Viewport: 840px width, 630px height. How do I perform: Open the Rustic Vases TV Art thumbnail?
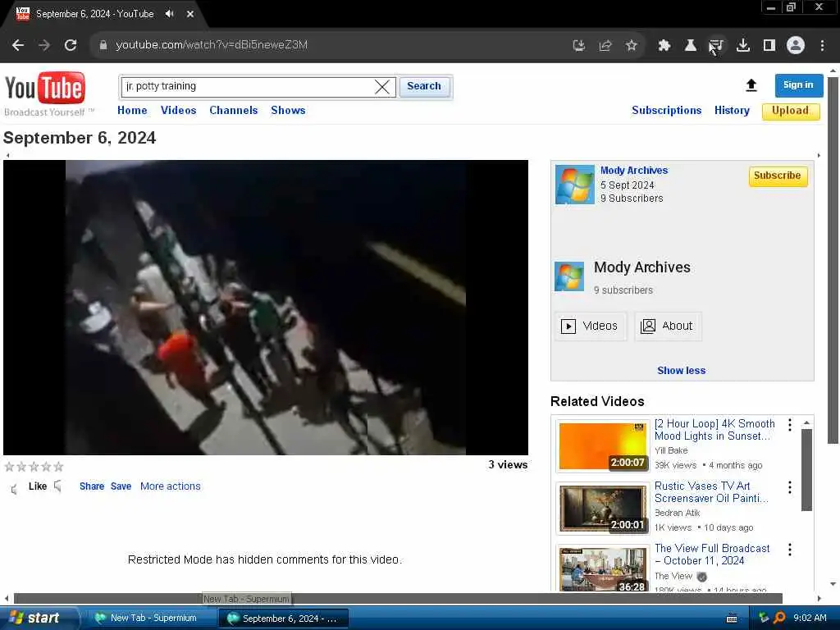tap(603, 509)
